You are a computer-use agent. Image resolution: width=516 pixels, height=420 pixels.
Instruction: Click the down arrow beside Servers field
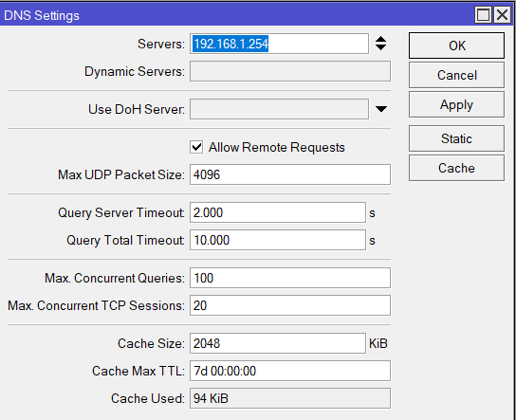(380, 47)
